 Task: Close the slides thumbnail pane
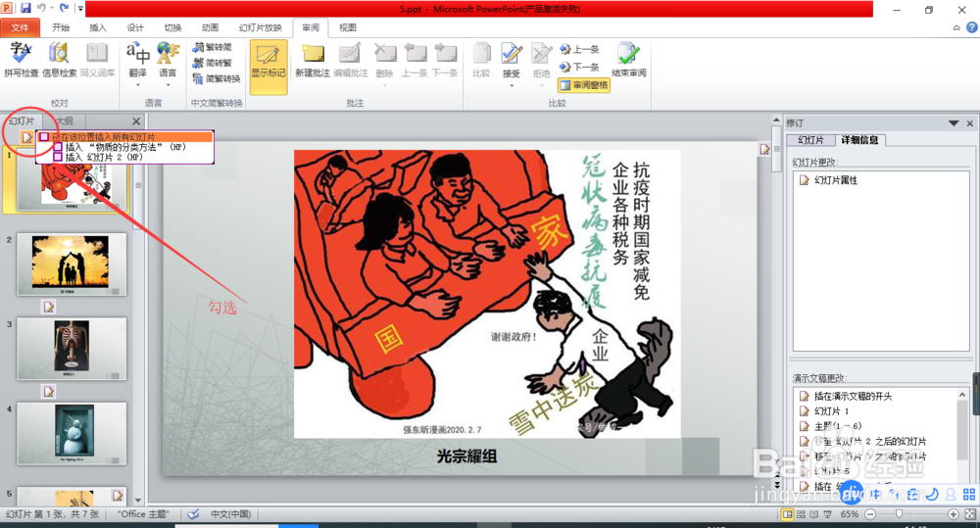(136, 120)
